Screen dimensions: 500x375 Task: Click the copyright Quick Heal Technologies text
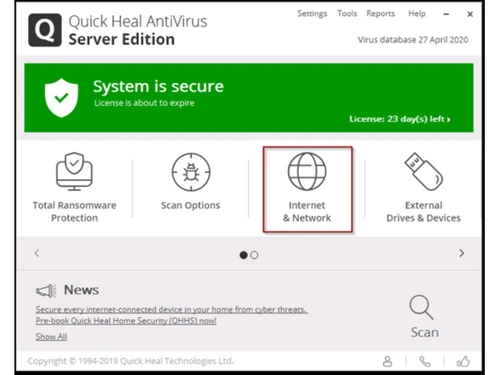(131, 361)
